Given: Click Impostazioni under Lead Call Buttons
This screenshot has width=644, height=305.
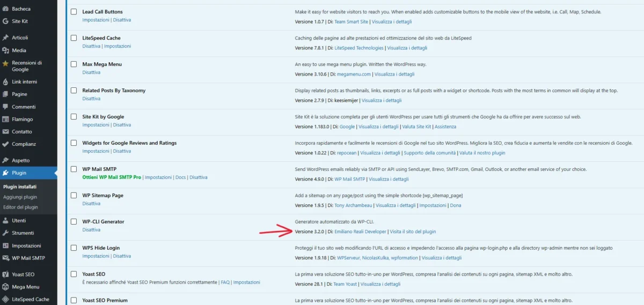Looking at the screenshot, I should tap(96, 20).
